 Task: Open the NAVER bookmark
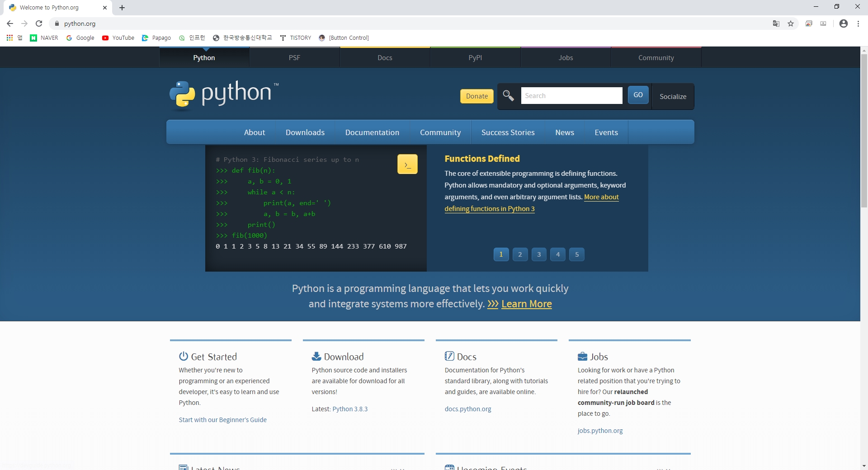pos(44,38)
